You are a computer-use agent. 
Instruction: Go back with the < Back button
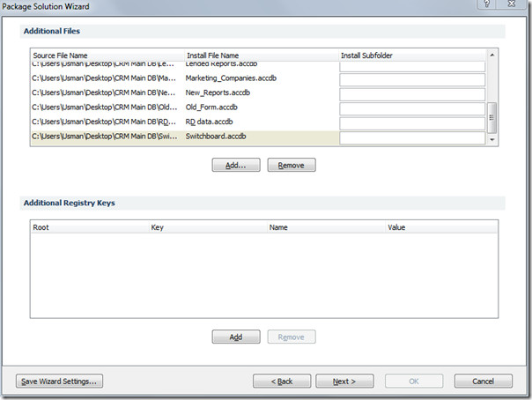coord(282,381)
